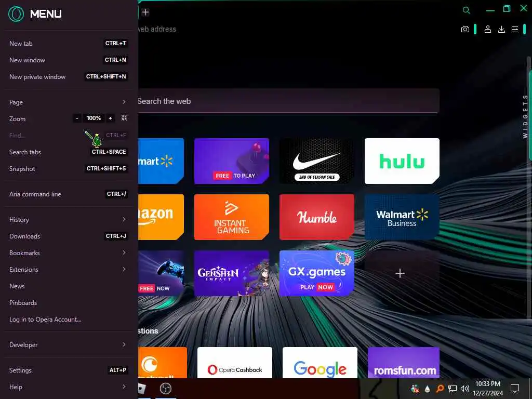Add a new speed dial site
Image resolution: width=532 pixels, height=399 pixels.
(x=402, y=273)
